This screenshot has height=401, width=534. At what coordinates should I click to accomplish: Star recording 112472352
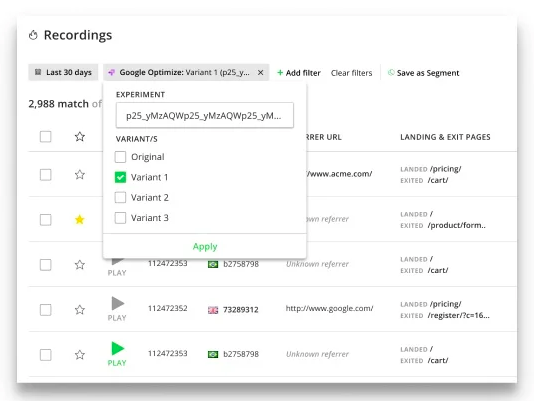[80, 310]
